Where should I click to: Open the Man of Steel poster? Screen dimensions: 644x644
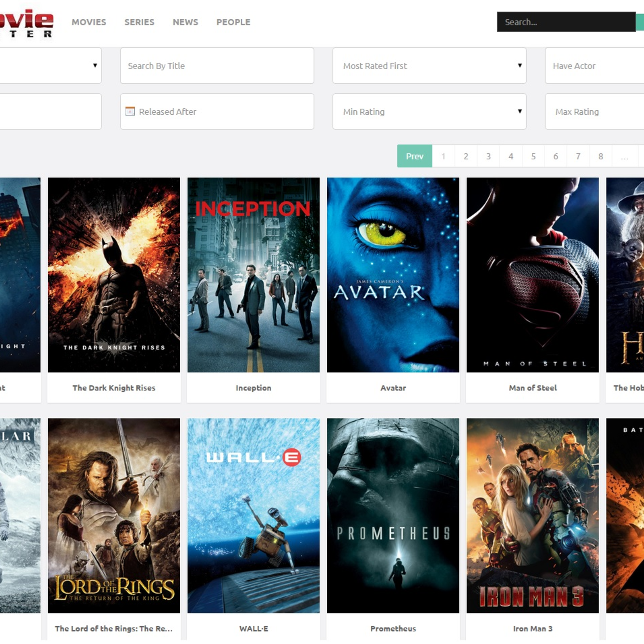click(x=533, y=275)
